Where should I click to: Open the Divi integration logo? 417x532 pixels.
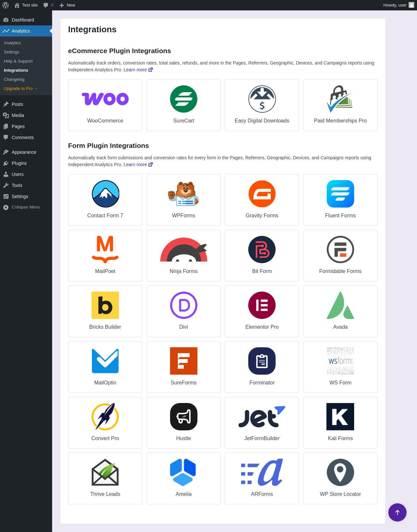point(184,305)
